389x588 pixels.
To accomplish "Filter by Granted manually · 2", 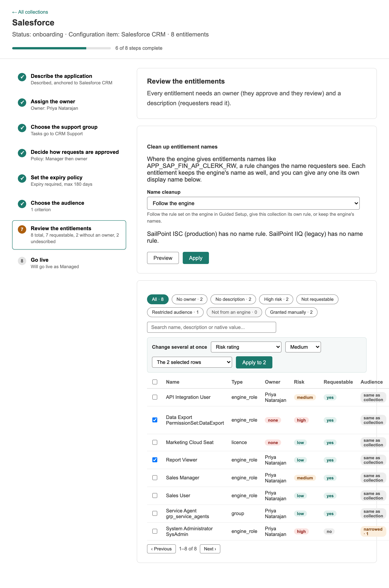I will click(291, 312).
